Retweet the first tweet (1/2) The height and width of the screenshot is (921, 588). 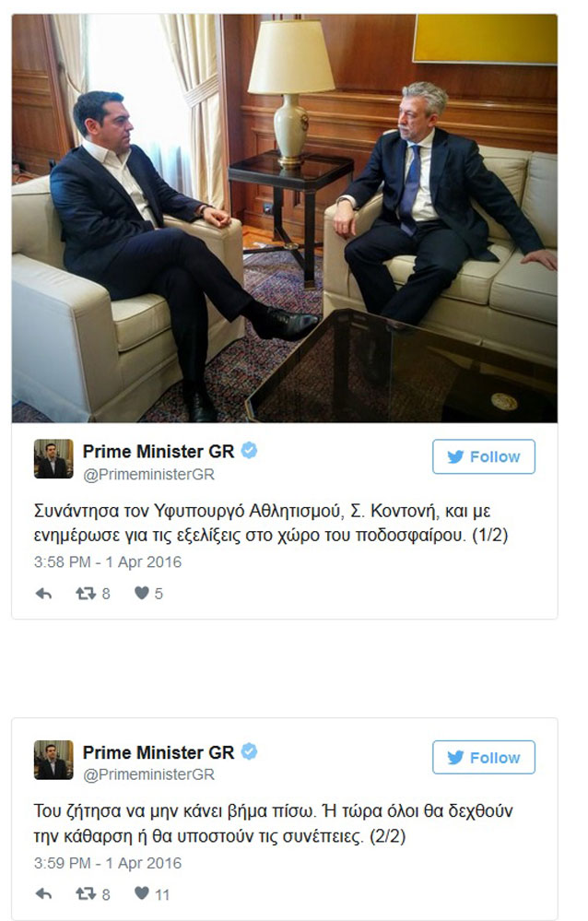click(x=86, y=594)
